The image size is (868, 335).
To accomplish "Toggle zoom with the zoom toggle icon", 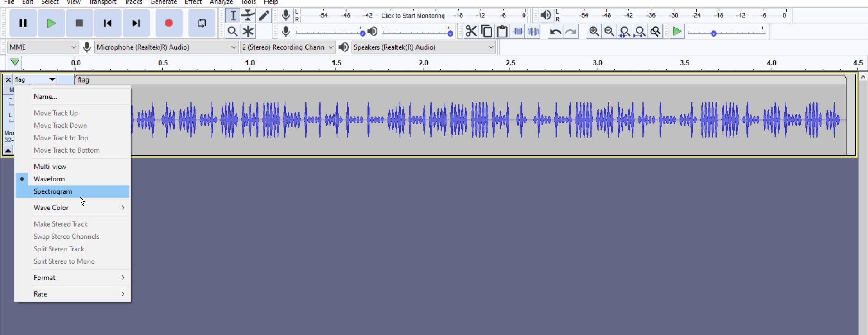I will (656, 31).
